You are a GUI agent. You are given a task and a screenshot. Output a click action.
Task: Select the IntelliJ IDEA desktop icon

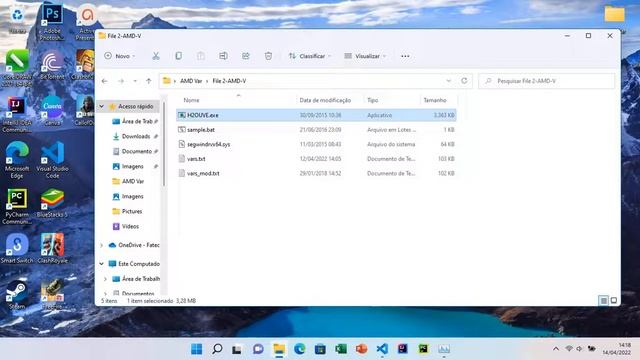pos(16,115)
